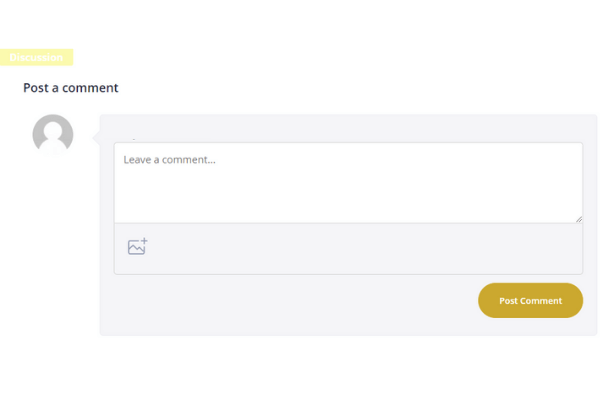
Task: Click the gray comment card background beside Post Comment
Action: pyautogui.click(x=287, y=304)
